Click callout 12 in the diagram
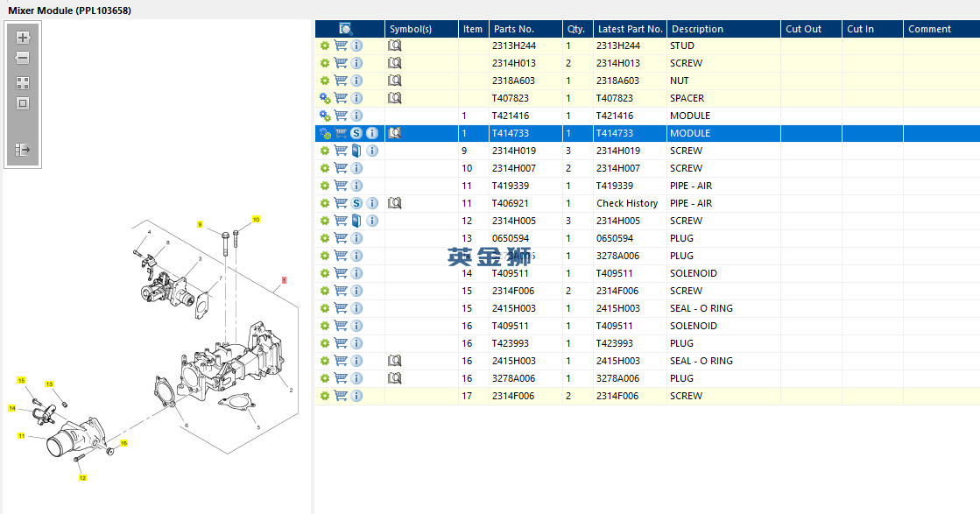 (x=82, y=478)
